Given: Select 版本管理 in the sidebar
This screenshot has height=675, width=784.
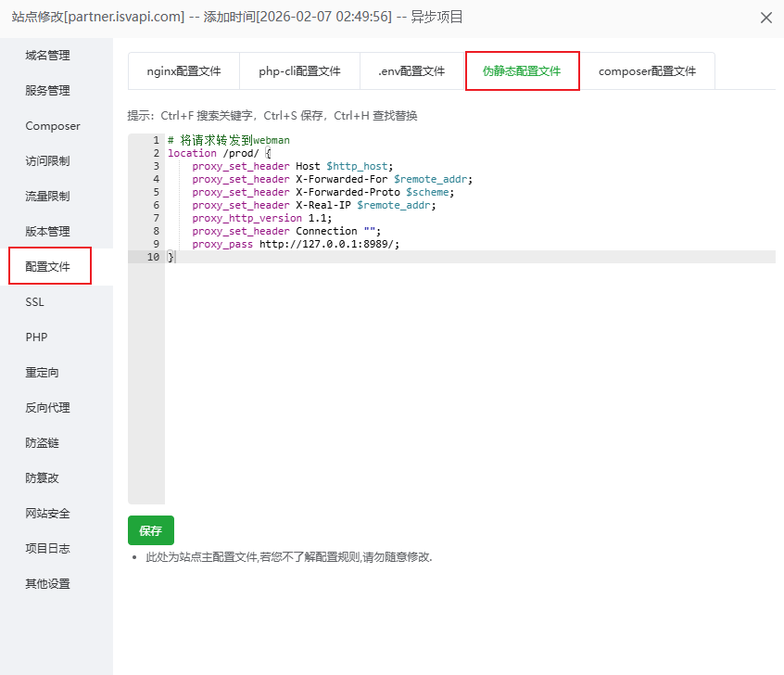Looking at the screenshot, I should pyautogui.click(x=47, y=232).
